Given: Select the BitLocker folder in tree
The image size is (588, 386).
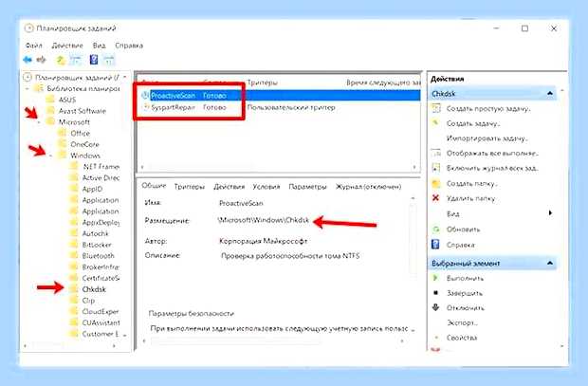Looking at the screenshot, I should point(97,245).
